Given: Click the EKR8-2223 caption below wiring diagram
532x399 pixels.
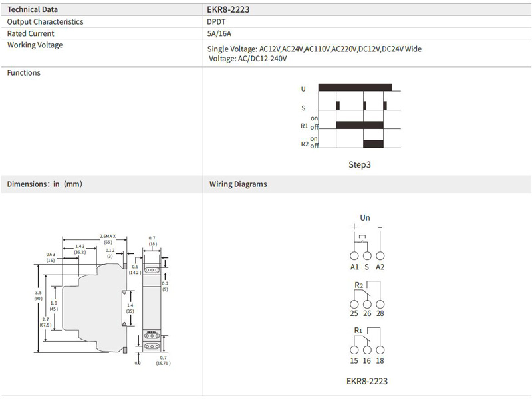Looking at the screenshot, I should pos(366,381).
